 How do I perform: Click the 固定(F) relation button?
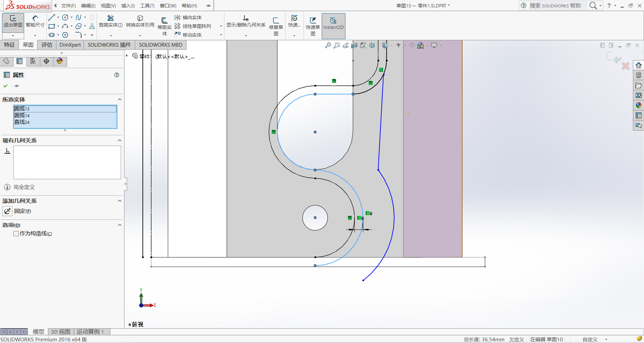[x=8, y=211]
